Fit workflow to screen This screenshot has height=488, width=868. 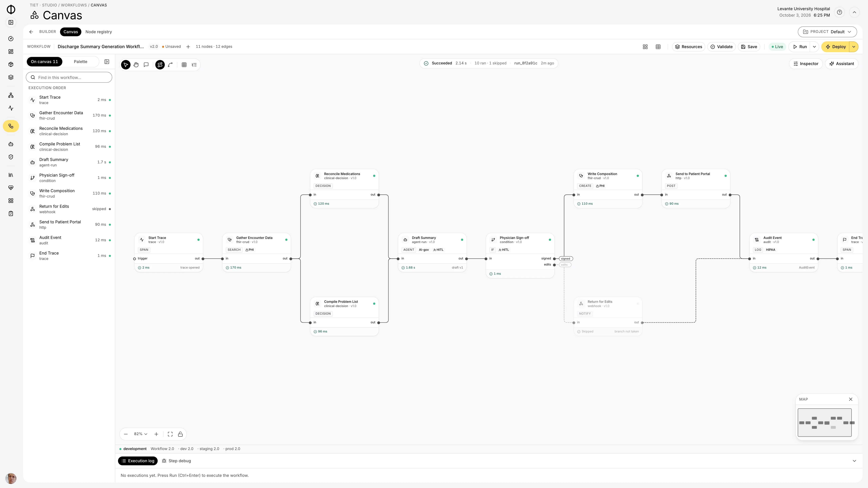click(x=170, y=434)
